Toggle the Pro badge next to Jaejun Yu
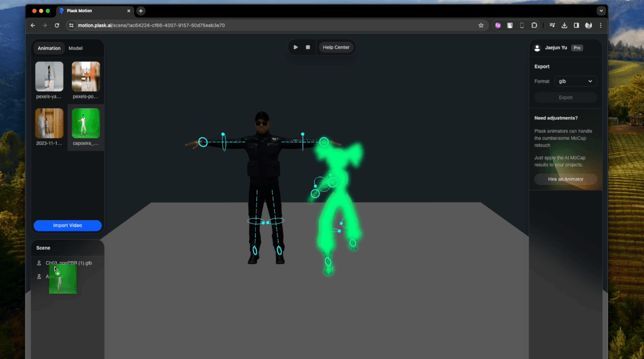Image resolution: width=644 pixels, height=359 pixels. [576, 48]
